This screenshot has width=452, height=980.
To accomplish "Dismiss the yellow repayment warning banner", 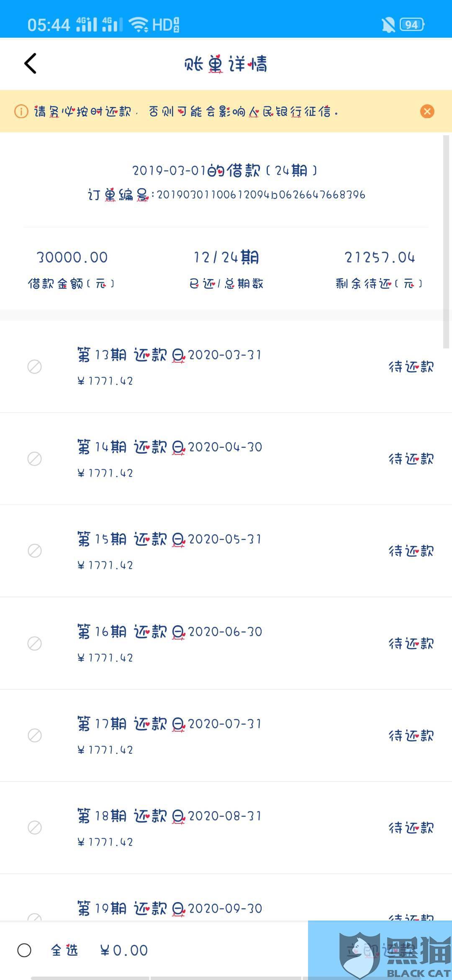I will tap(427, 111).
